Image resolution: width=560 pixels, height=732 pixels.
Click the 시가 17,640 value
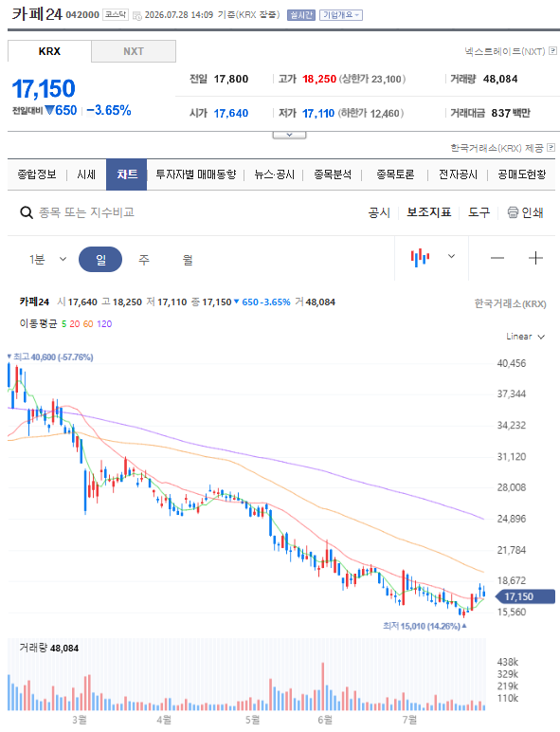(231, 114)
